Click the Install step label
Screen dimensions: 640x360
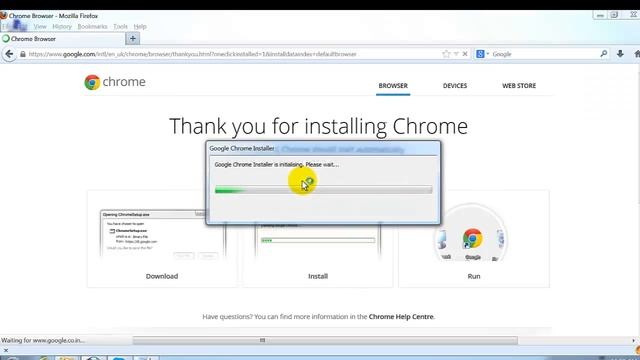coord(318,276)
